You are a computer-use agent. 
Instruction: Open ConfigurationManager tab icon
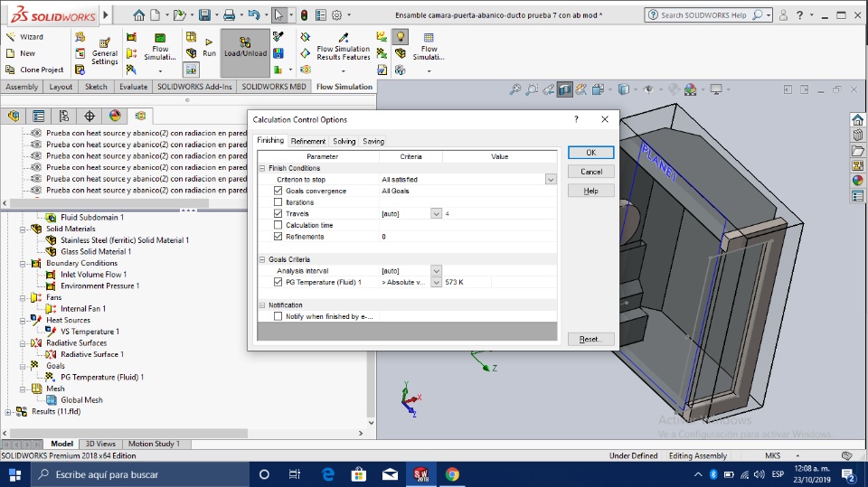coord(64,116)
